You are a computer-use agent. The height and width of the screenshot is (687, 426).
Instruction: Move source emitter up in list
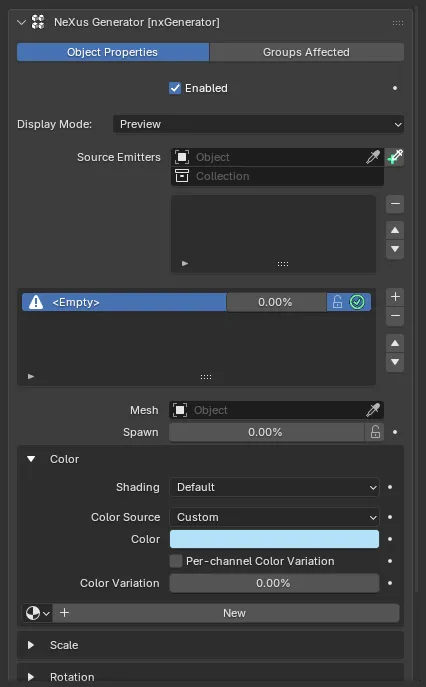pos(395,230)
